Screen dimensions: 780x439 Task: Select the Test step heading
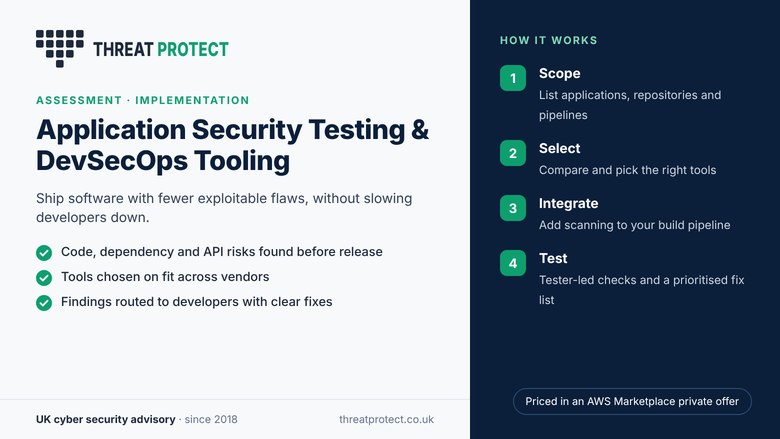pos(553,259)
